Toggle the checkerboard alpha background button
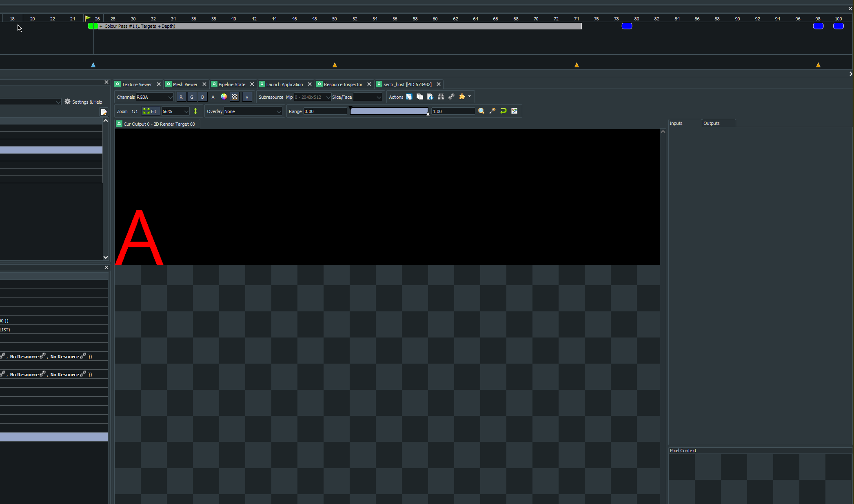The width and height of the screenshot is (854, 504). (235, 97)
